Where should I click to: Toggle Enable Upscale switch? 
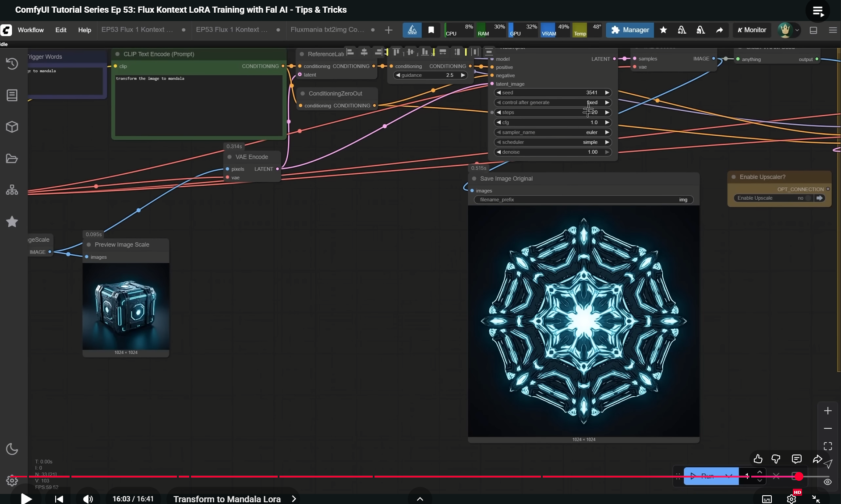(809, 198)
